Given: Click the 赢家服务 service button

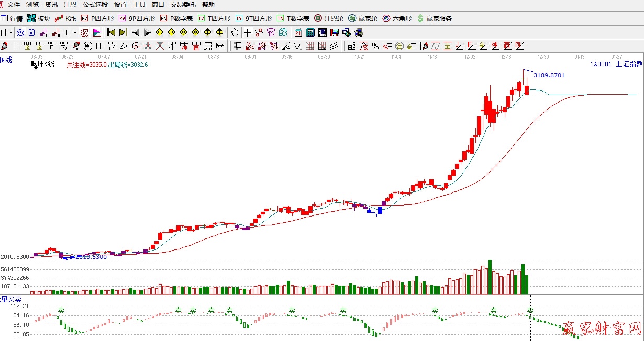Looking at the screenshot, I should [434, 18].
